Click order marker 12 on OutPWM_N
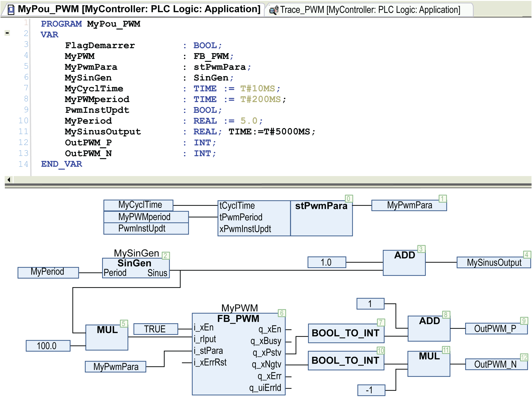The width and height of the screenshot is (532, 397). click(x=524, y=357)
